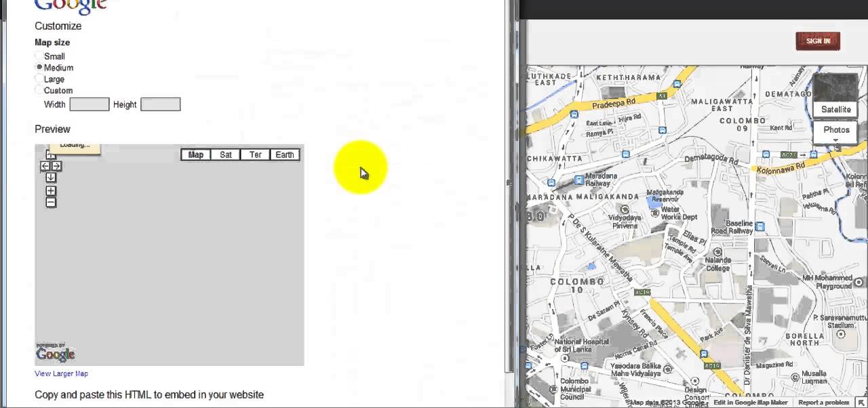This screenshot has height=408, width=868.
Task: Click the Yasodara Balika Maha Vidyalaya marker
Action: [667, 369]
